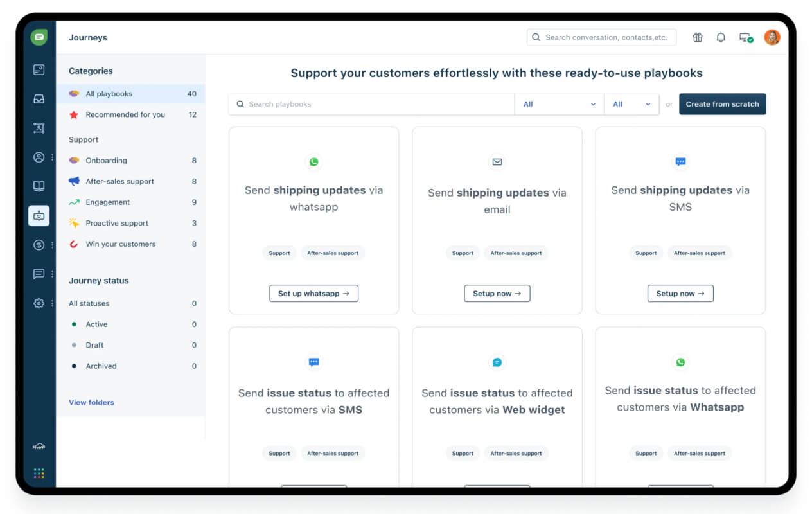Select Win your customers category

pos(130,244)
